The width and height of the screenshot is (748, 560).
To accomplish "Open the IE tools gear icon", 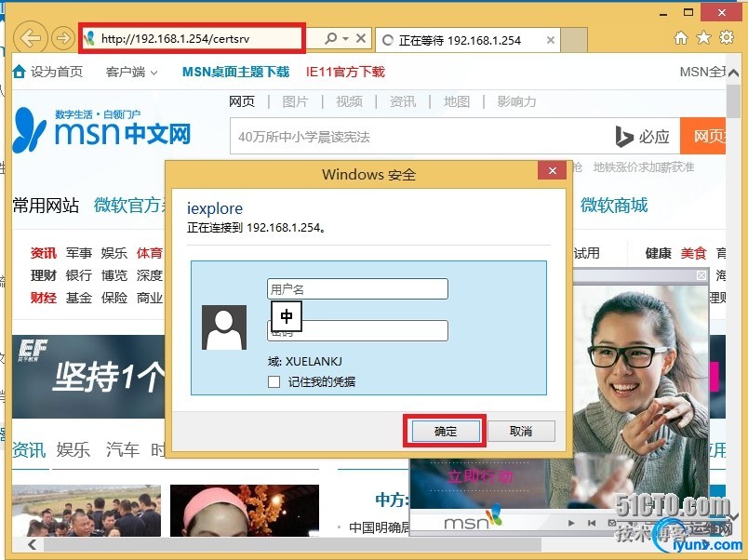I will tap(727, 37).
